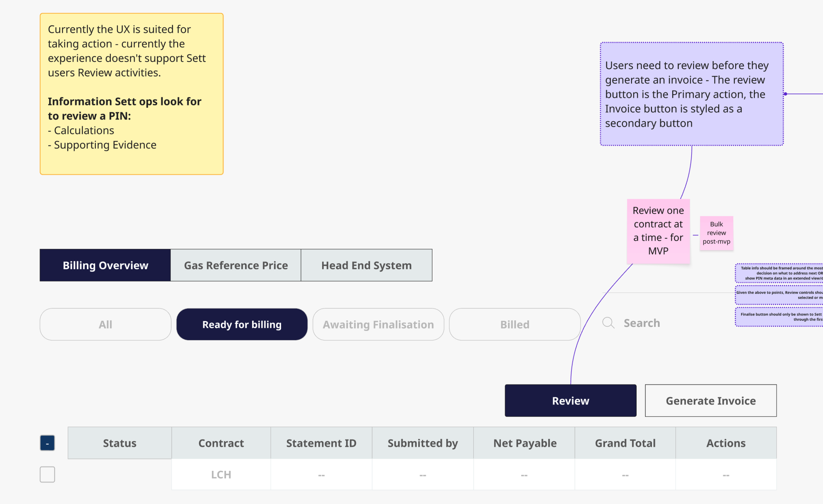823x504 pixels.
Task: Click the Status column header
Action: point(120,443)
